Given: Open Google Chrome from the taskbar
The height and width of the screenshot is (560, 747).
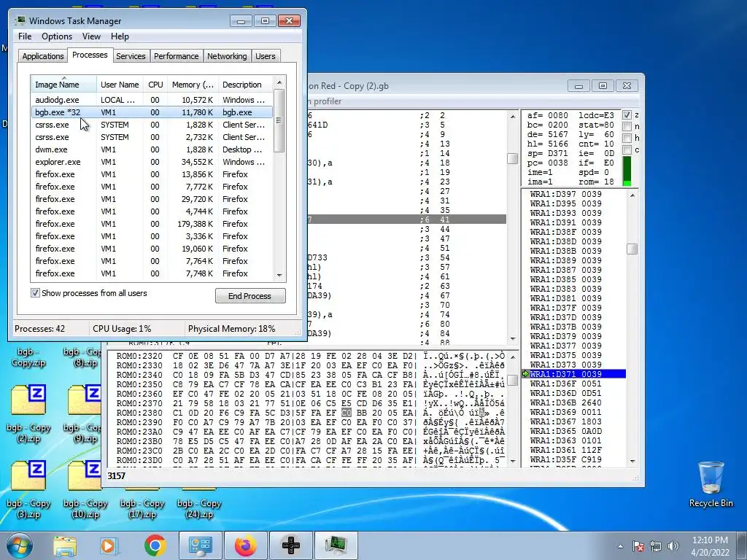Looking at the screenshot, I should 155,545.
